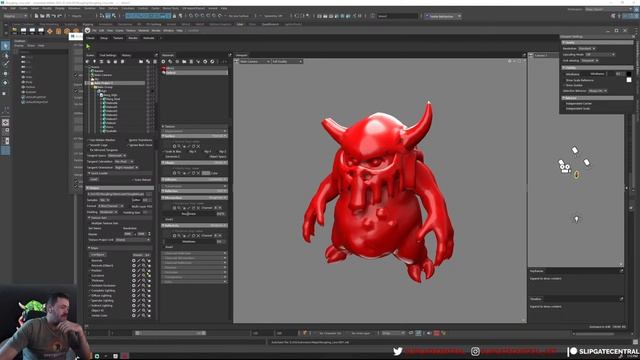Toggle visibility eye for the Position map
The image size is (640, 360).
click(x=133, y=271)
